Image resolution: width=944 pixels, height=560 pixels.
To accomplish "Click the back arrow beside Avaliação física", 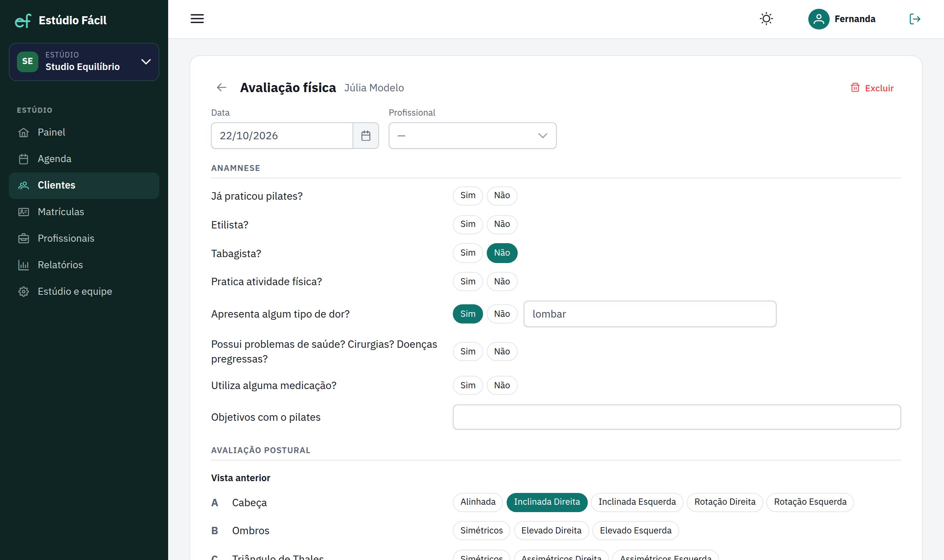I will pos(222,88).
